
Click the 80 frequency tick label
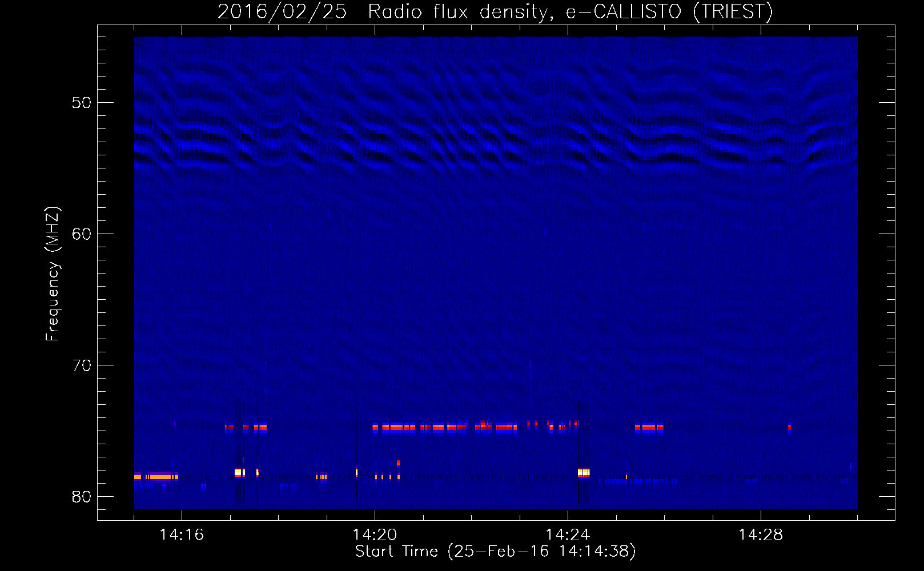82,497
